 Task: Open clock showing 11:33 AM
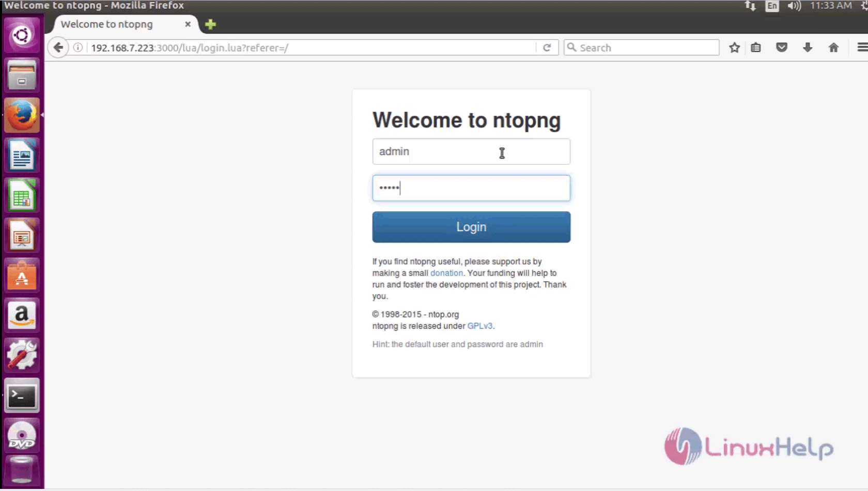pos(831,6)
